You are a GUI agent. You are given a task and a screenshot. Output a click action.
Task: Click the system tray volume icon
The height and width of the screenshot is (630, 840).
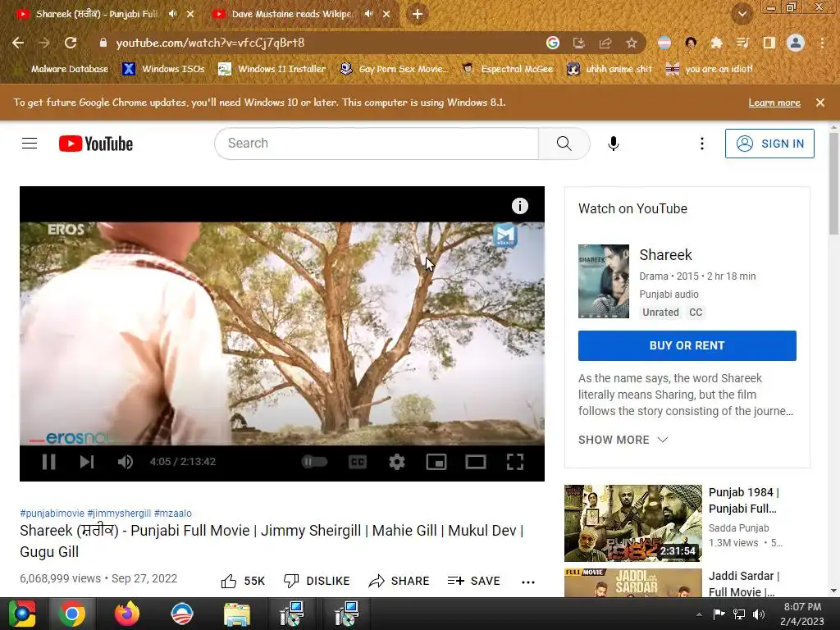click(x=759, y=614)
